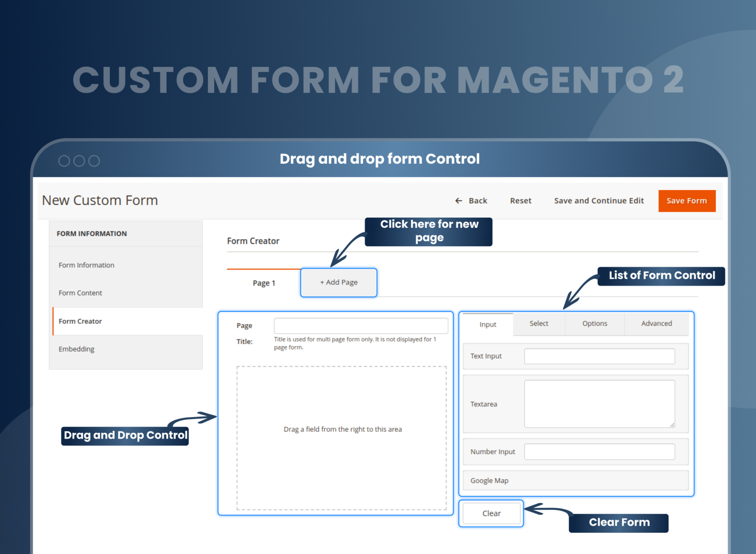
Task: Click the + Add Page tab
Action: pos(339,282)
